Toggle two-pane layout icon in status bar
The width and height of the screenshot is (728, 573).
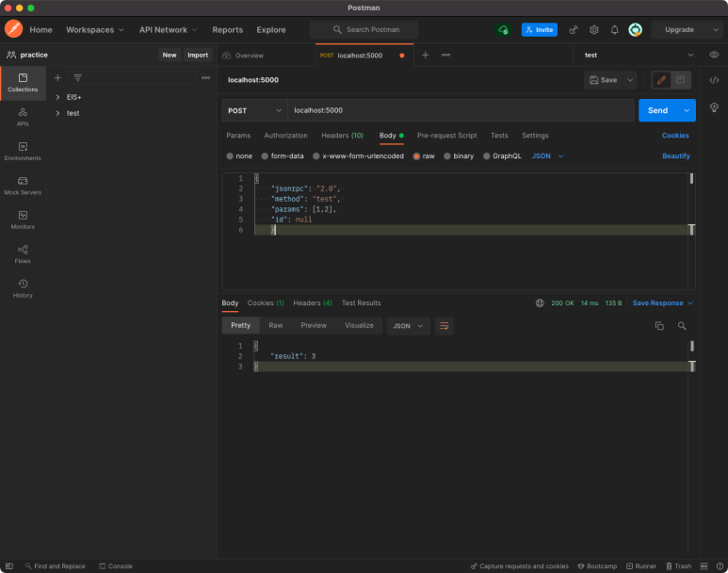[x=704, y=566]
